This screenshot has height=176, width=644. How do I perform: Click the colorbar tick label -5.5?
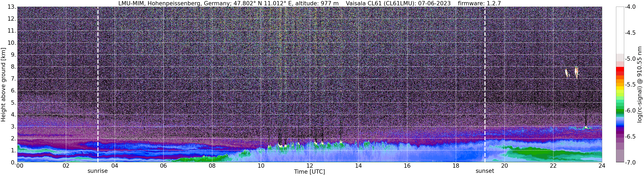[x=631, y=85]
